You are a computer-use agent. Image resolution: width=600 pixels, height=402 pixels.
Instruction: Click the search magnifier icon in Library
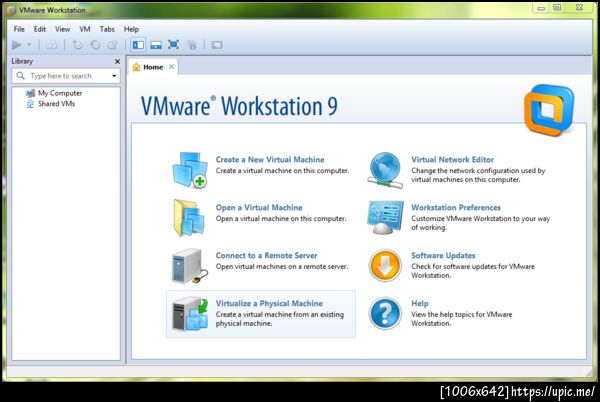21,76
